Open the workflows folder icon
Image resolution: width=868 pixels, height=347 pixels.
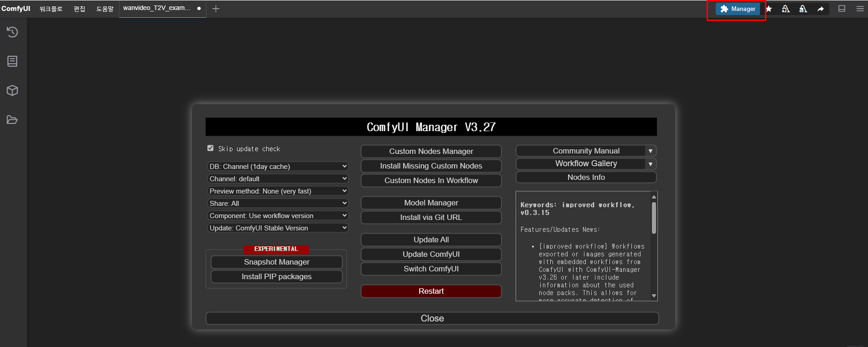click(x=12, y=120)
